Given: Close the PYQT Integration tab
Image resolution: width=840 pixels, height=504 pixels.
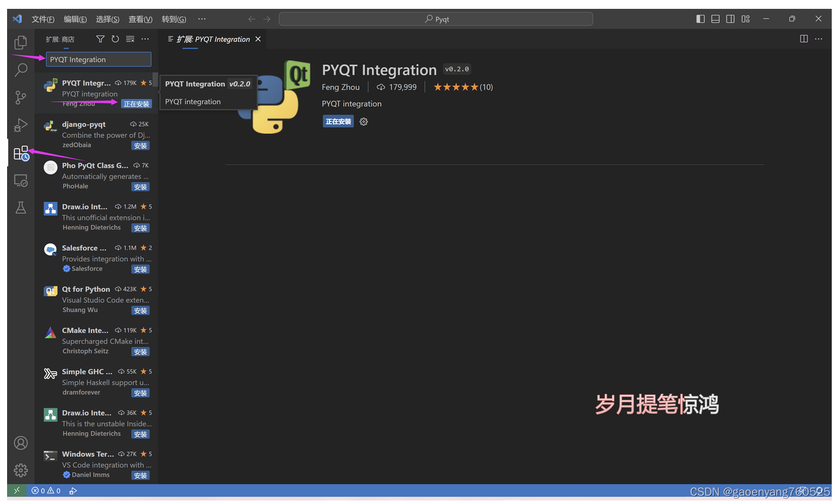Looking at the screenshot, I should (258, 39).
